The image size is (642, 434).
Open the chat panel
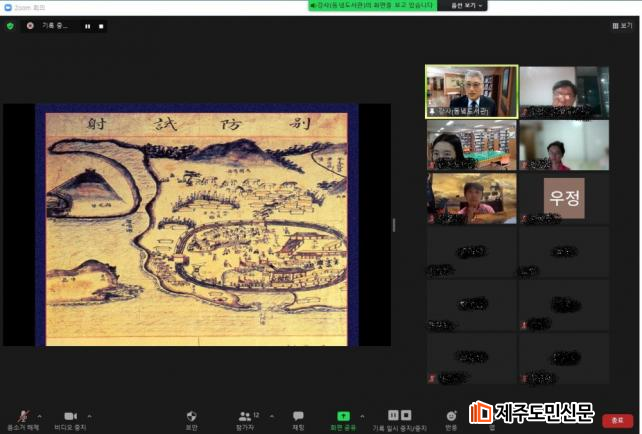(298, 416)
